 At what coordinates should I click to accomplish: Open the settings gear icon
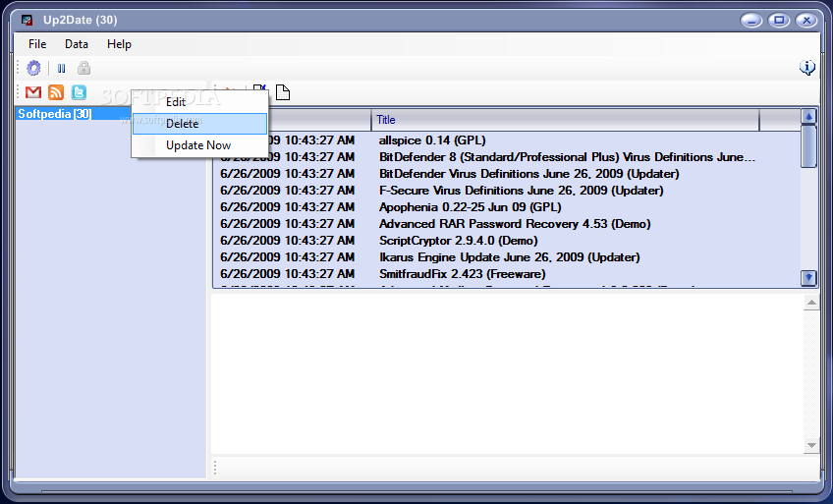pos(33,68)
